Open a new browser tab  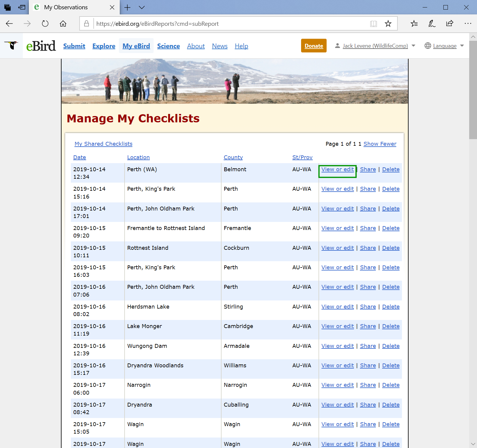pyautogui.click(x=127, y=7)
